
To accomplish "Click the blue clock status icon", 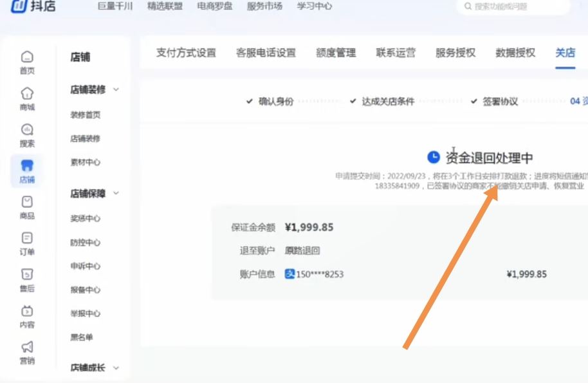I will 434,157.
